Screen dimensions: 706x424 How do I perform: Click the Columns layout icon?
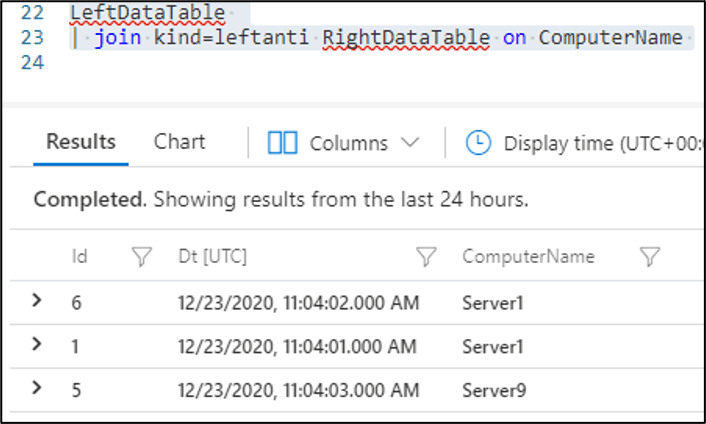point(283,143)
